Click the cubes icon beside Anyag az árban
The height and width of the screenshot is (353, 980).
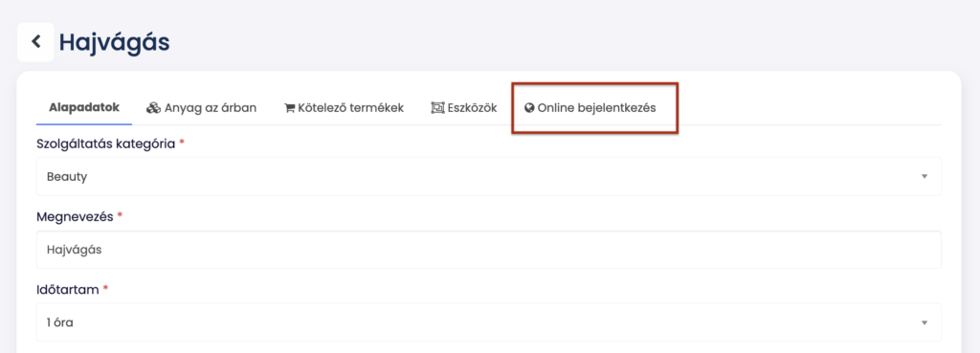click(154, 108)
